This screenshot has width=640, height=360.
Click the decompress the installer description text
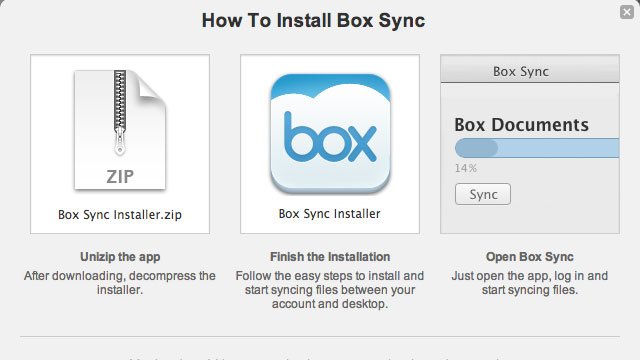pyautogui.click(x=120, y=283)
